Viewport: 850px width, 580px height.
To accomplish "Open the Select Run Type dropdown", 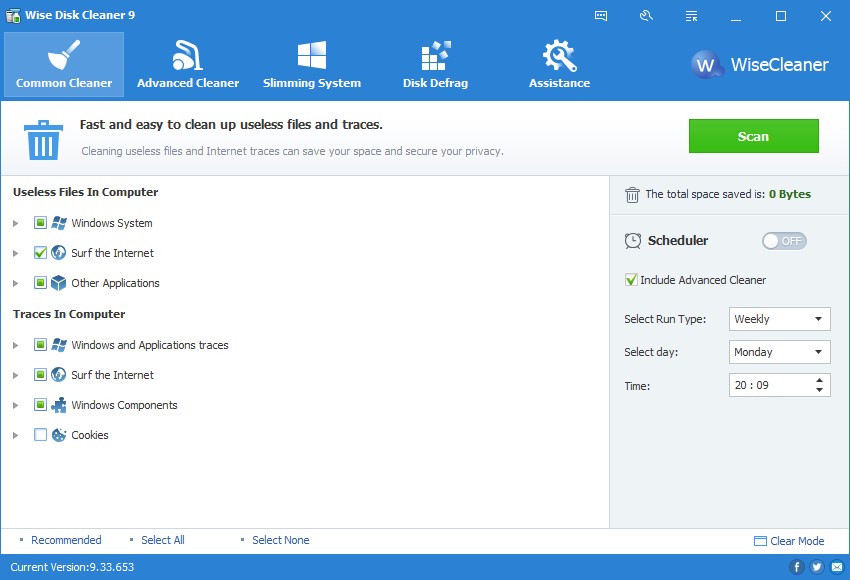I will point(779,318).
